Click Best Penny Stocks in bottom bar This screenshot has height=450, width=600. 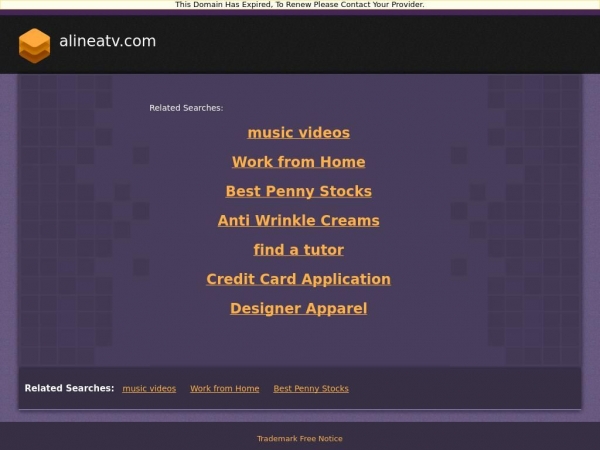coord(311,388)
